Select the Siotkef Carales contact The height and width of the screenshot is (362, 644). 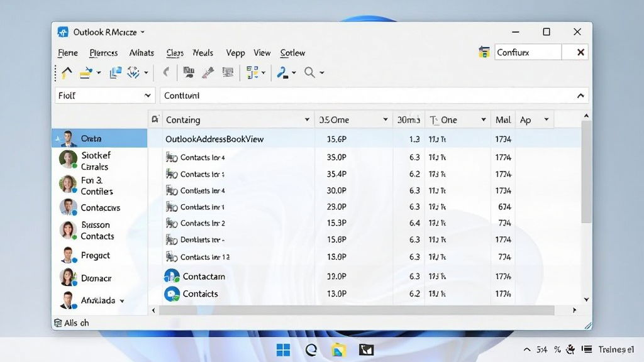[x=99, y=160]
